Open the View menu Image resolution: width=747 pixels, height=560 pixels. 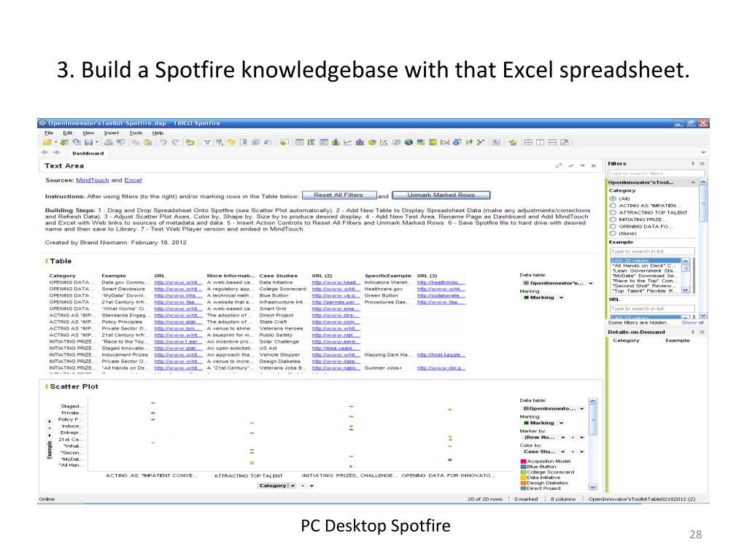(88, 133)
